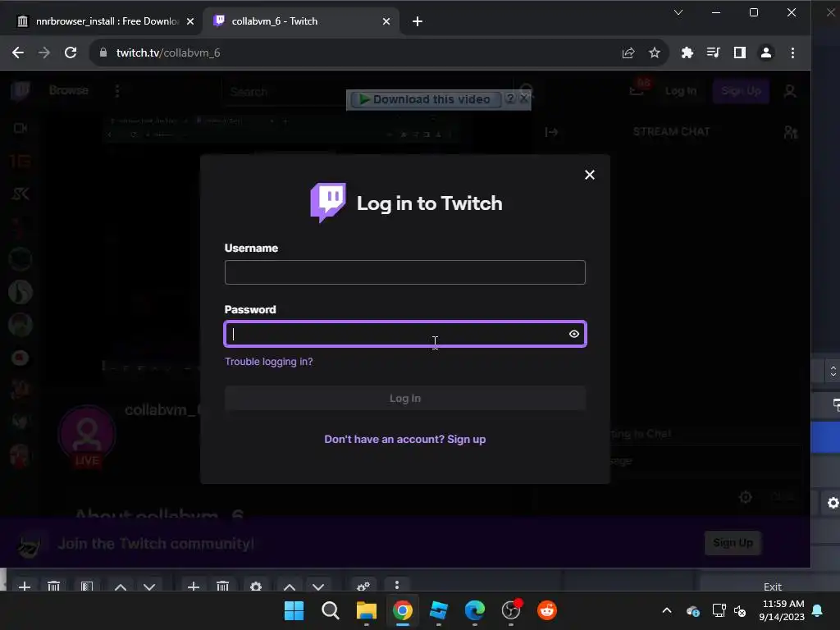Click the OBS Exit button
Viewport: 840px width, 630px height.
pyautogui.click(x=773, y=587)
